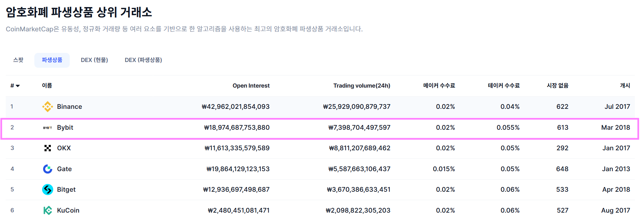Click Binance taker fee 0.04%

click(510, 107)
